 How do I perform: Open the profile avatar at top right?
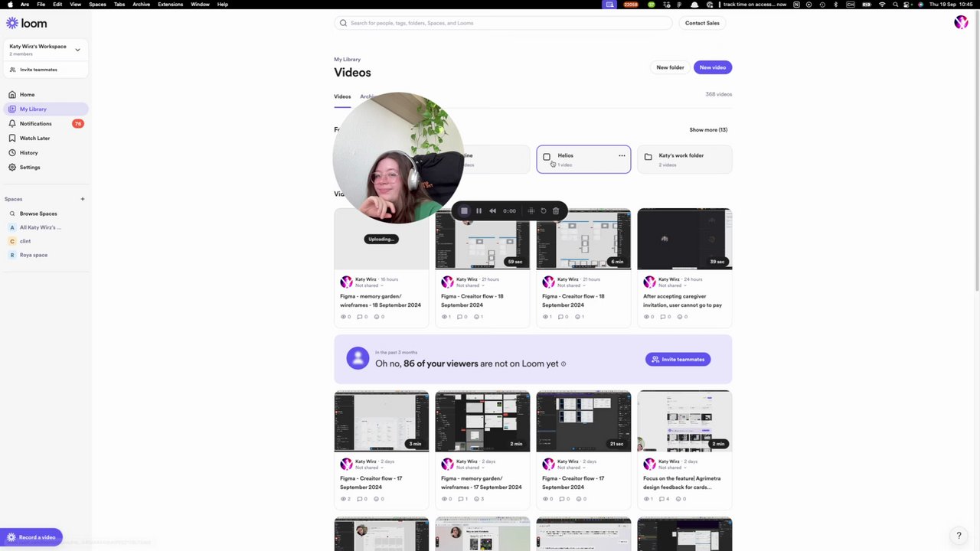[961, 23]
